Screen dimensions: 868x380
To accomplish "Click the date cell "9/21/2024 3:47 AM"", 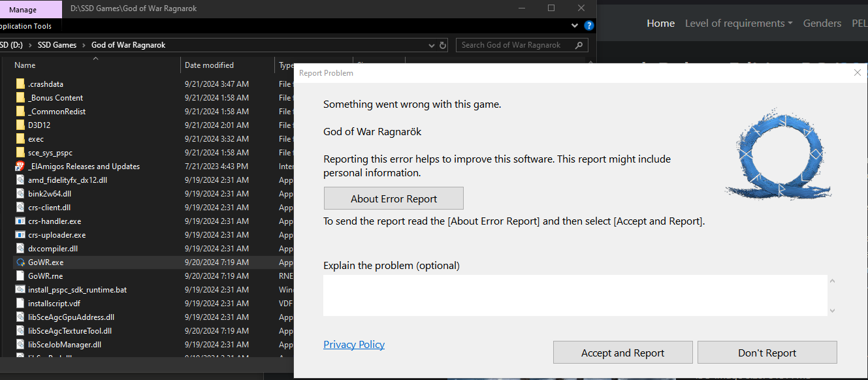I will 217,84.
